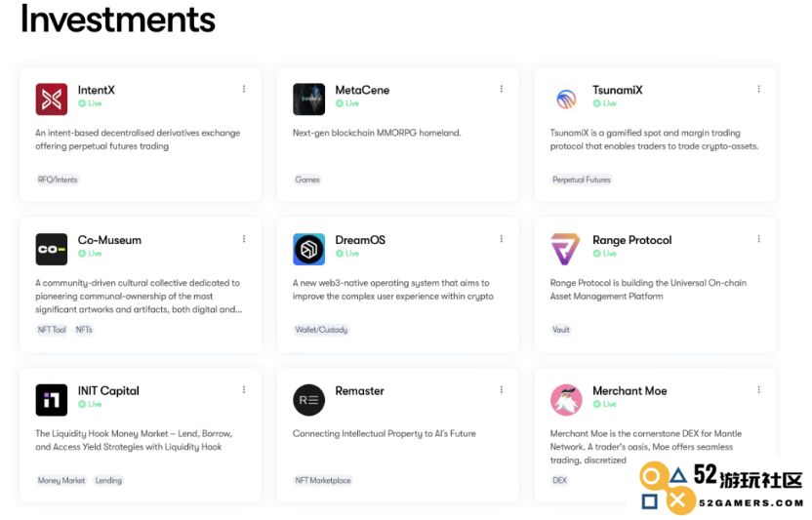812x520 pixels.
Task: Click the Remaster round logo
Action: [308, 400]
